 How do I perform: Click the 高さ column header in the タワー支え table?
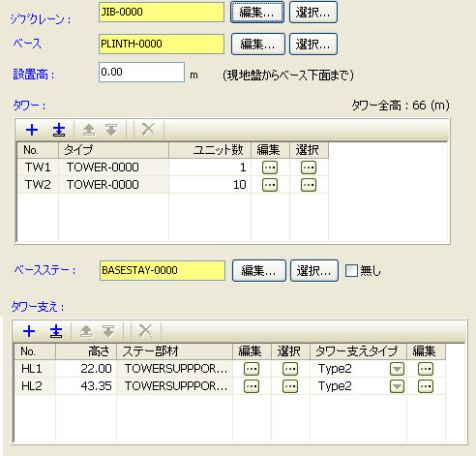click(86, 351)
